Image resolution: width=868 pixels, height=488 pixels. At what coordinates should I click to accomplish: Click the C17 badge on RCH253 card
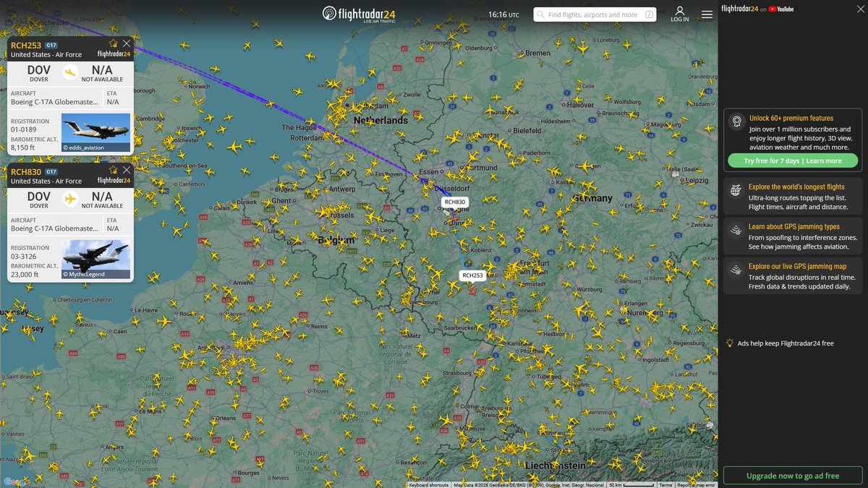click(x=51, y=45)
